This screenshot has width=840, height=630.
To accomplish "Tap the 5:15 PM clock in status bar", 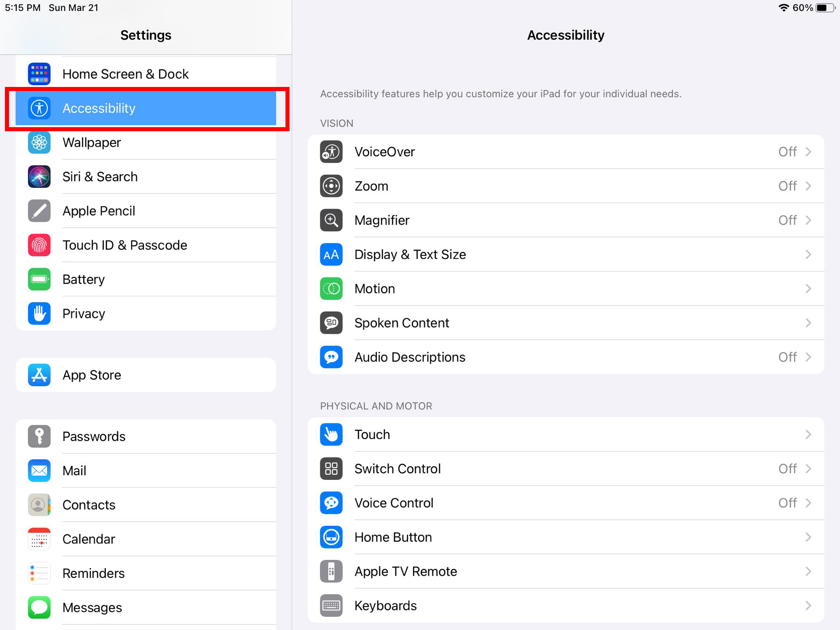I will 23,8.
